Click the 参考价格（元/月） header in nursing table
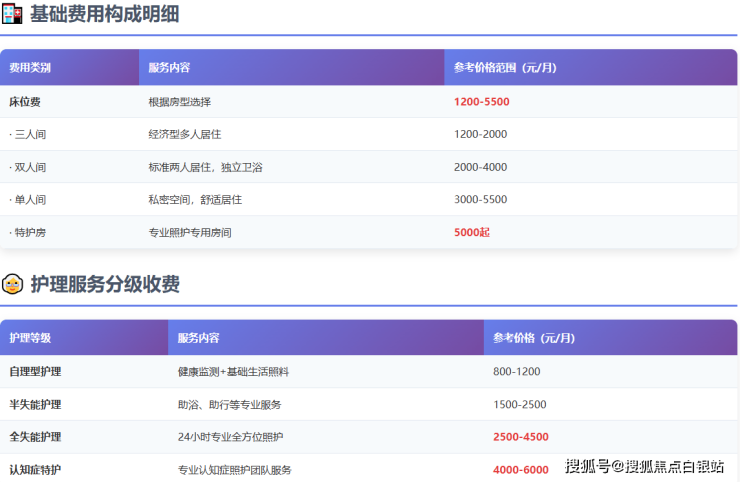This screenshot has width=740, height=482. [x=534, y=338]
